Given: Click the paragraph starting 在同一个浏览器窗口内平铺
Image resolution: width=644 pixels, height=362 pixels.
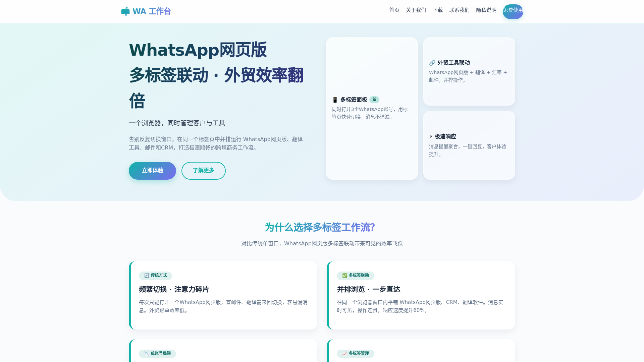Looking at the screenshot, I should 420,306.
